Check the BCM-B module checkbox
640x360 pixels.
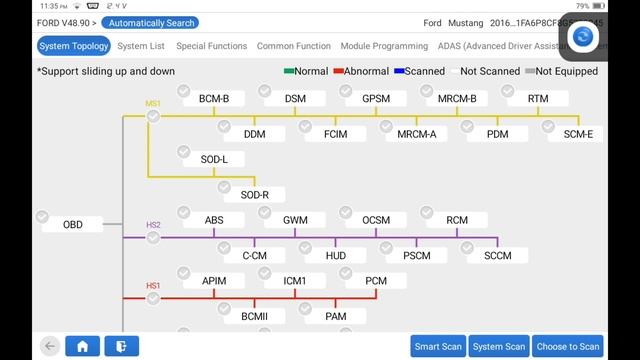point(183,91)
